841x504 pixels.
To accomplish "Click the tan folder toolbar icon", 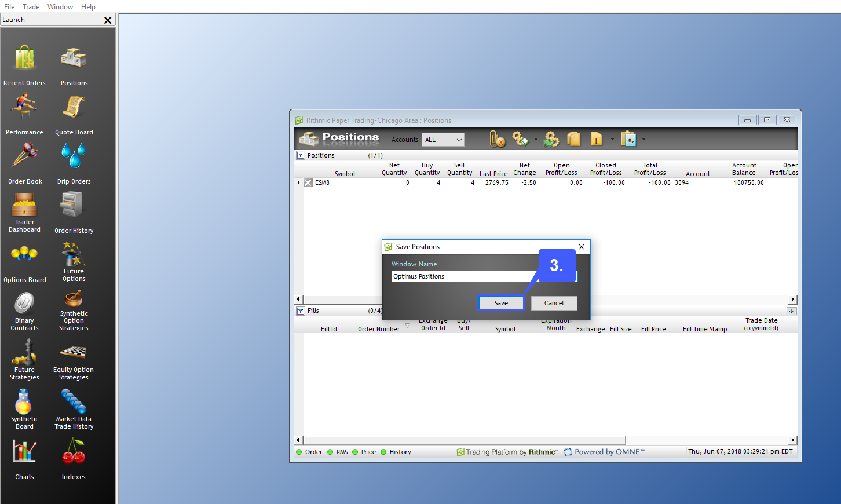I will point(573,139).
